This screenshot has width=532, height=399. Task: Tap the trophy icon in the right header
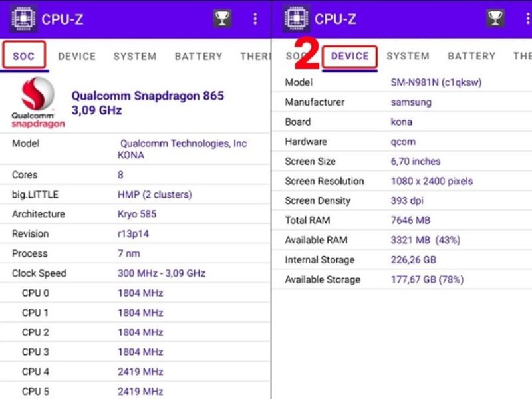pos(496,19)
